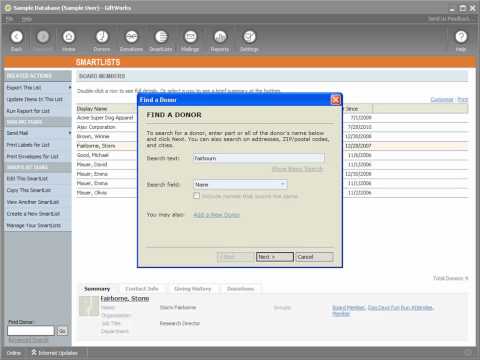Open the Fairborne, Storm summary name link
This screenshot has width=480, height=360.
coord(125,298)
